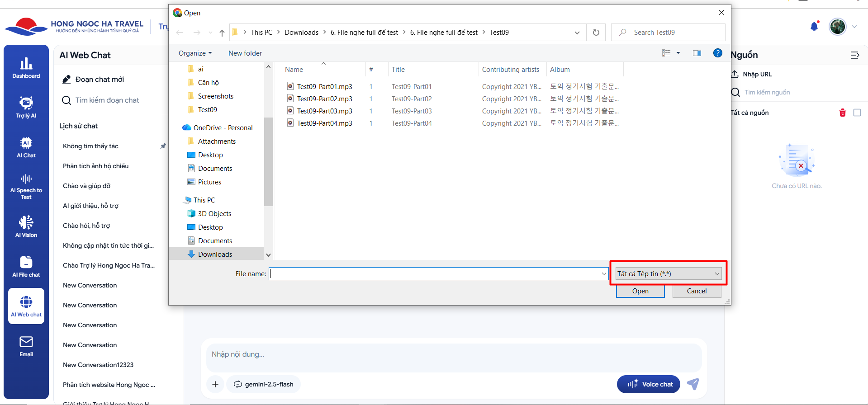This screenshot has width=868, height=405.
Task: Tick the Tất cả nguồn checkbox
Action: (x=857, y=113)
